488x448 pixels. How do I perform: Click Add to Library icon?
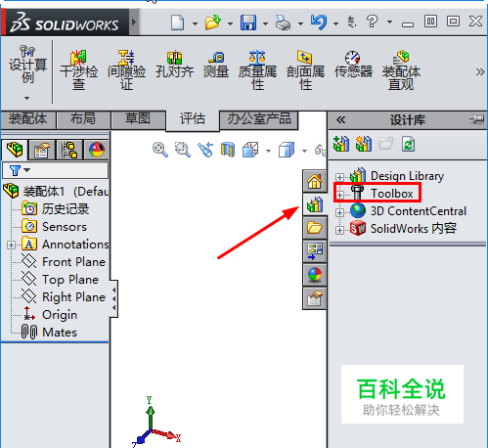point(341,144)
